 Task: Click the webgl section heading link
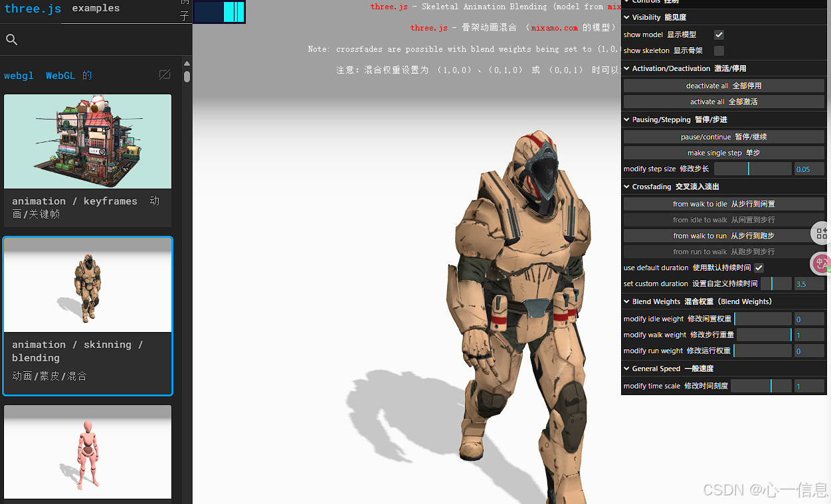pyautogui.click(x=48, y=76)
